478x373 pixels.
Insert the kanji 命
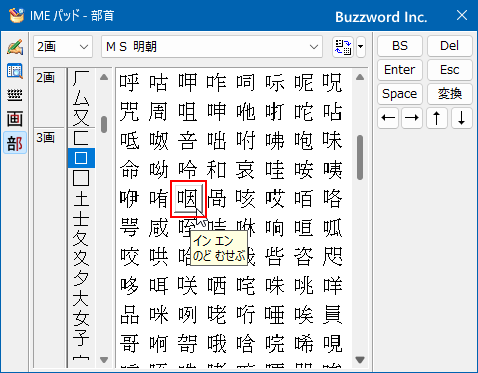[x=129, y=169]
